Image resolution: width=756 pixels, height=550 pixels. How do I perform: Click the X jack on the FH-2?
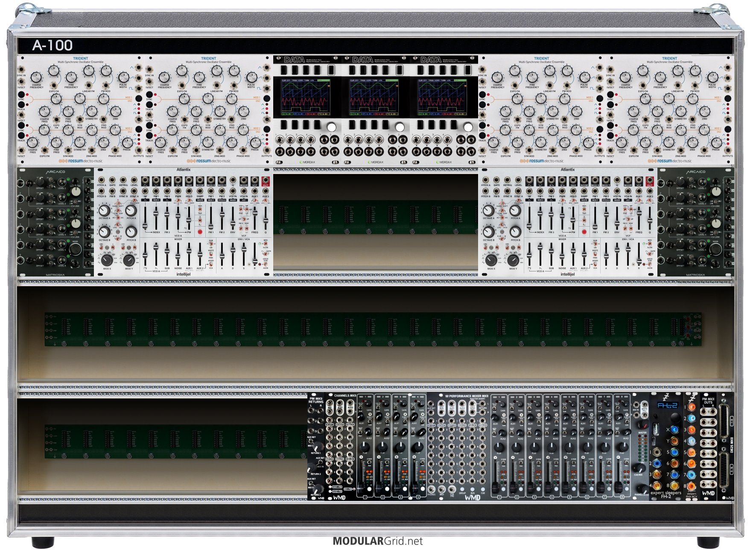point(674,430)
